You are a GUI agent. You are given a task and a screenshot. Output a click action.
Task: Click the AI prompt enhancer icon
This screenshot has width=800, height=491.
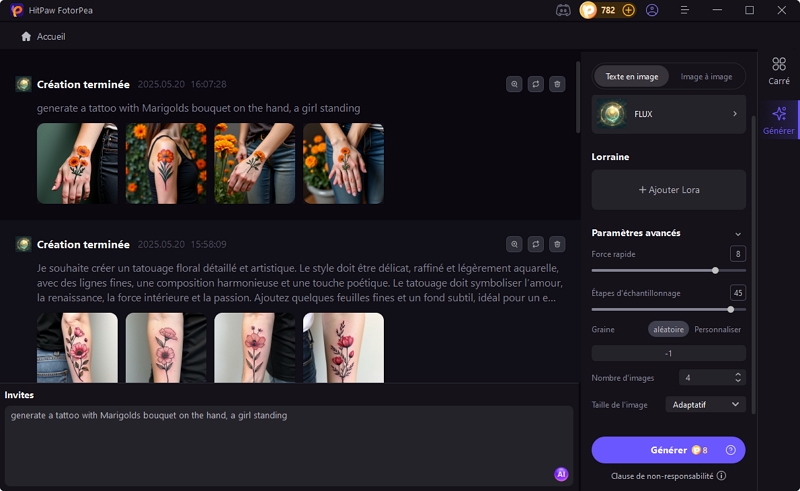pos(561,474)
